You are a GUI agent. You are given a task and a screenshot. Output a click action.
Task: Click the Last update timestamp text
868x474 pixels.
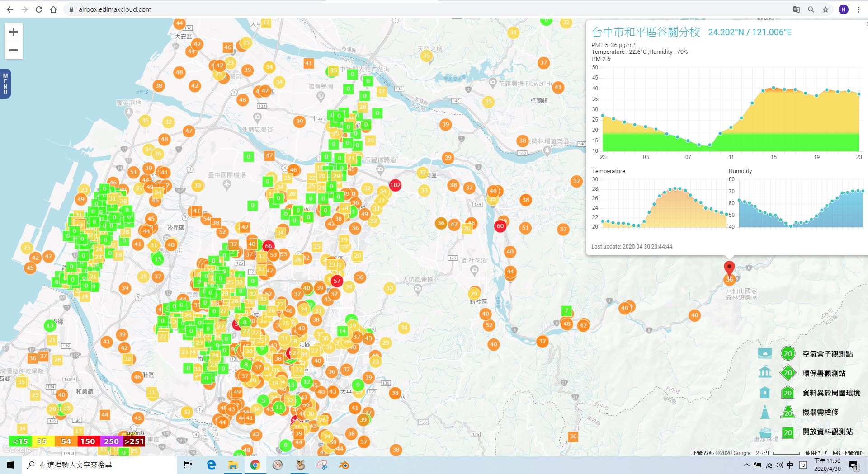[632, 247]
